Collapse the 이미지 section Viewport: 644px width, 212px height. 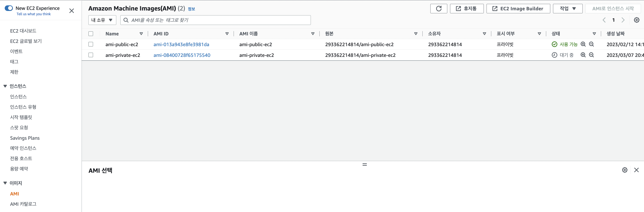[5, 183]
